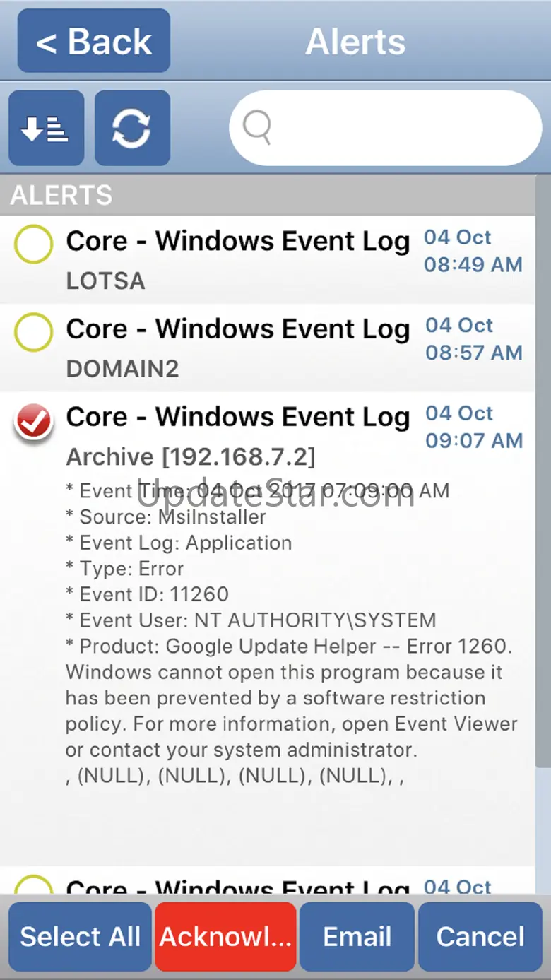Tap the sort alerts icon
The height and width of the screenshot is (980, 551).
coord(46,129)
